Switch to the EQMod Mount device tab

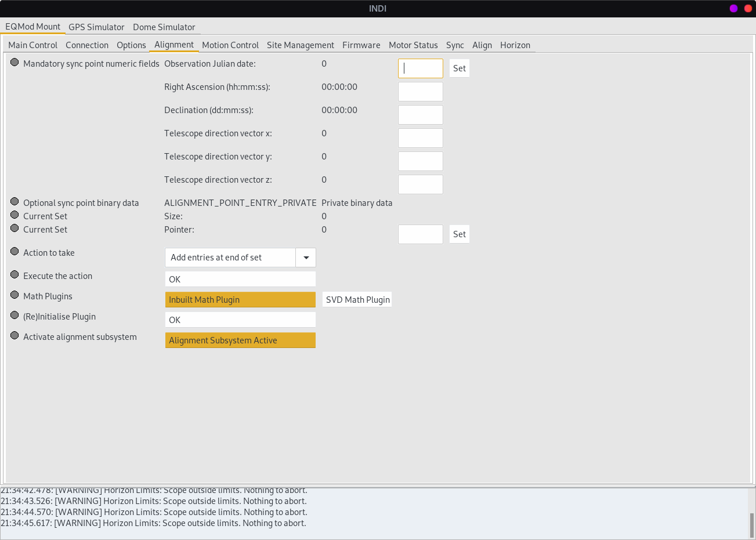pos(33,27)
